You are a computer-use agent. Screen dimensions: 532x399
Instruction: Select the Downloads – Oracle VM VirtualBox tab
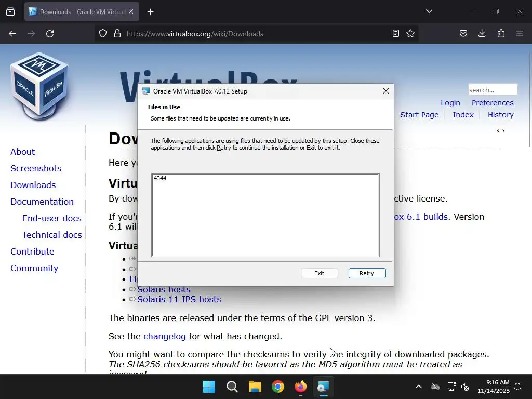pos(82,11)
